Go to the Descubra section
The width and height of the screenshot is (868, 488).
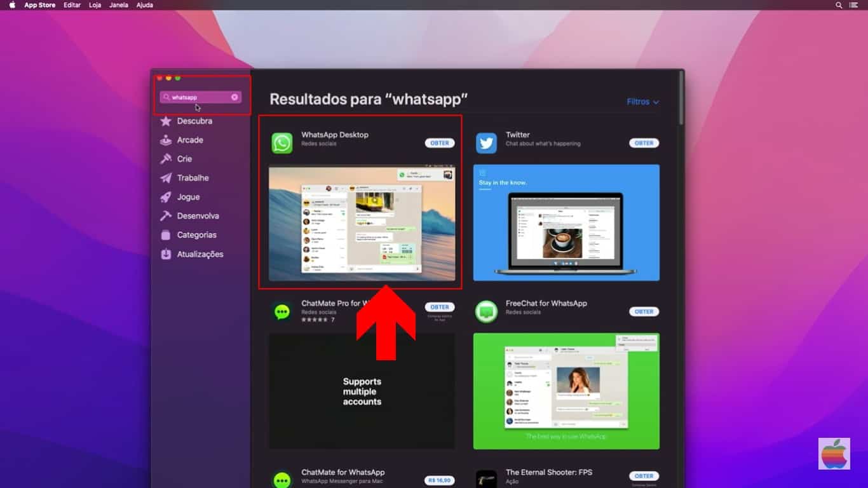tap(194, 121)
